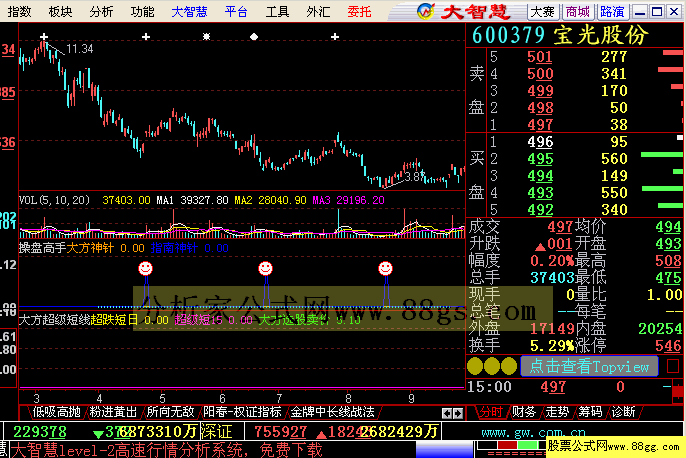
Task: Click the 指南神针 indicator label
Action: click(174, 248)
